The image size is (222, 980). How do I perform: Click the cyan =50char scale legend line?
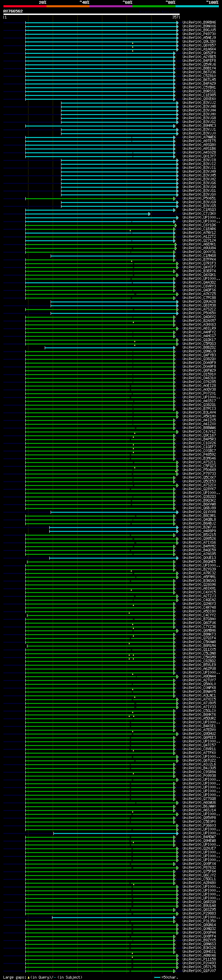pos(157,977)
